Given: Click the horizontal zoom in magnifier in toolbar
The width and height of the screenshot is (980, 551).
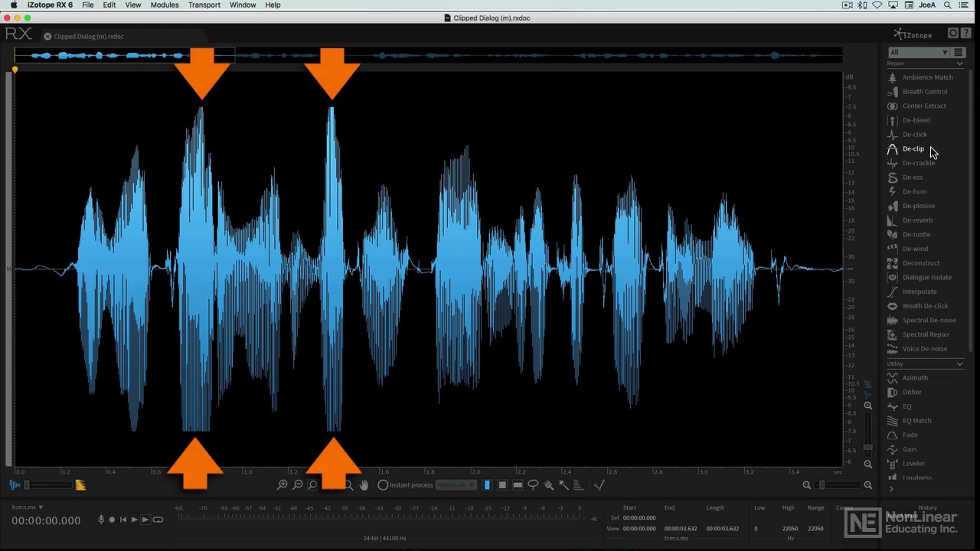Looking at the screenshot, I should (x=282, y=485).
